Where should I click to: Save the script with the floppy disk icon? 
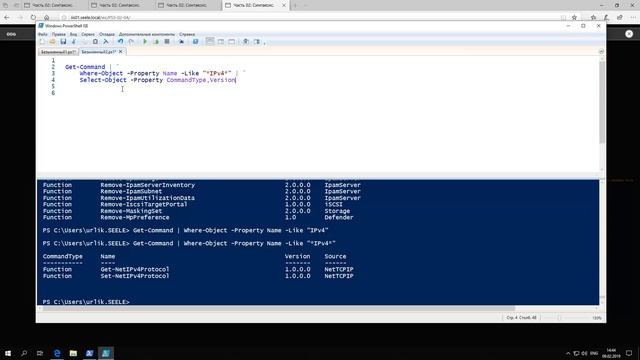pyautogui.click(x=63, y=42)
